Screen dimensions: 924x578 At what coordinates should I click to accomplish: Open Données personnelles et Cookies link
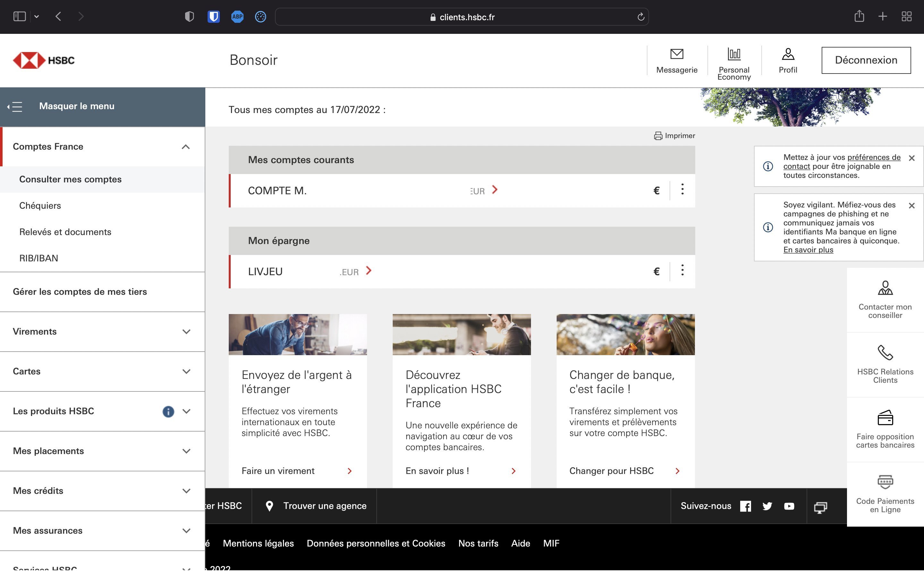pos(376,544)
